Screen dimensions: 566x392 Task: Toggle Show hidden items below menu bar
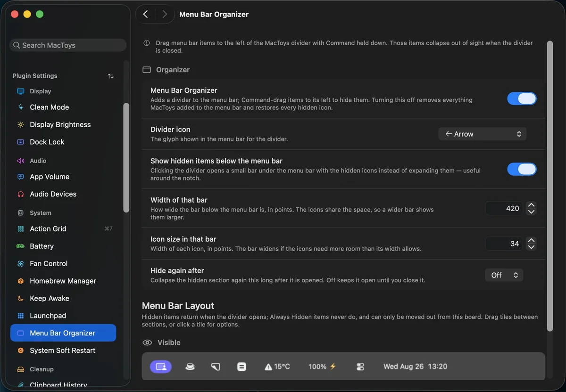[522, 169]
